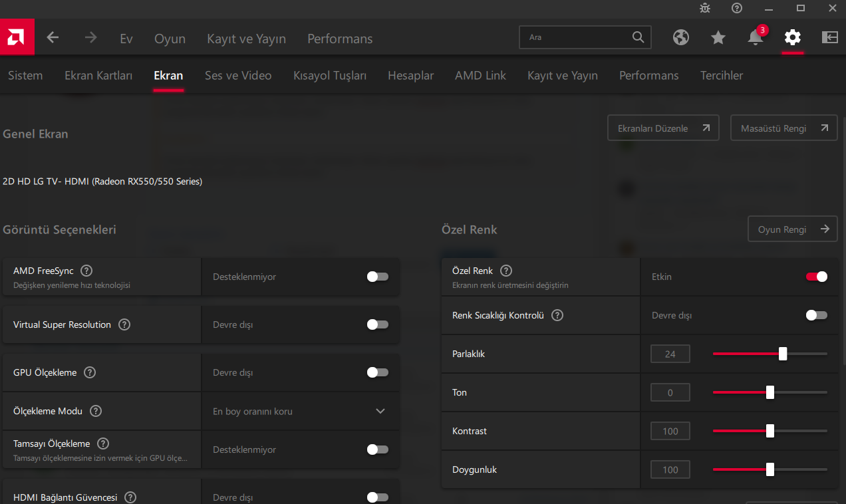Switch to AMD Link tab
This screenshot has height=504, width=846.
point(481,75)
